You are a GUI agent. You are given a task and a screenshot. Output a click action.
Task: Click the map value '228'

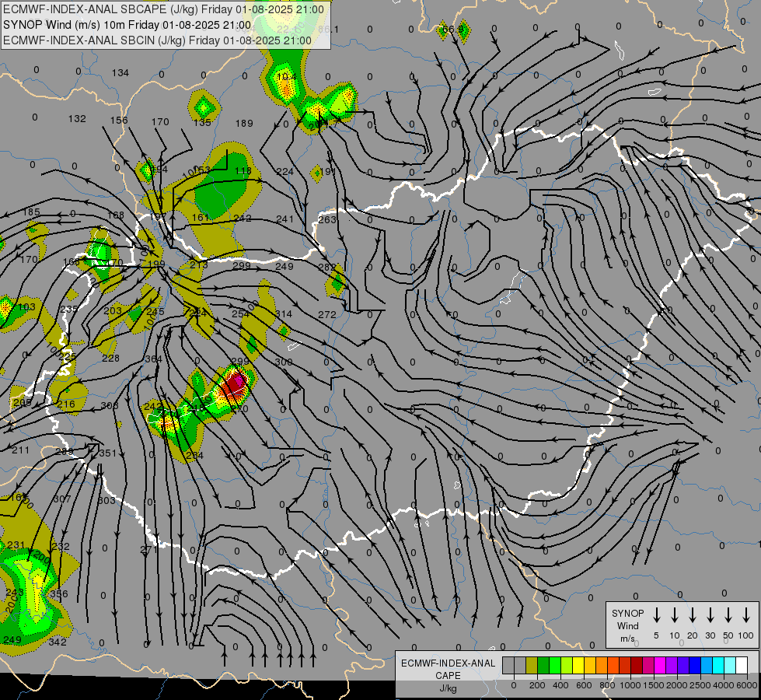tap(110, 358)
